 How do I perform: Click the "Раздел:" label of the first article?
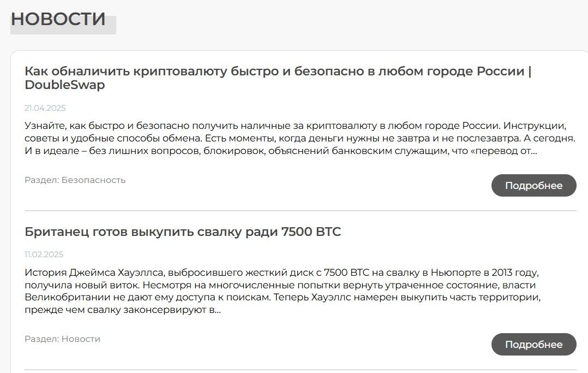coord(41,179)
